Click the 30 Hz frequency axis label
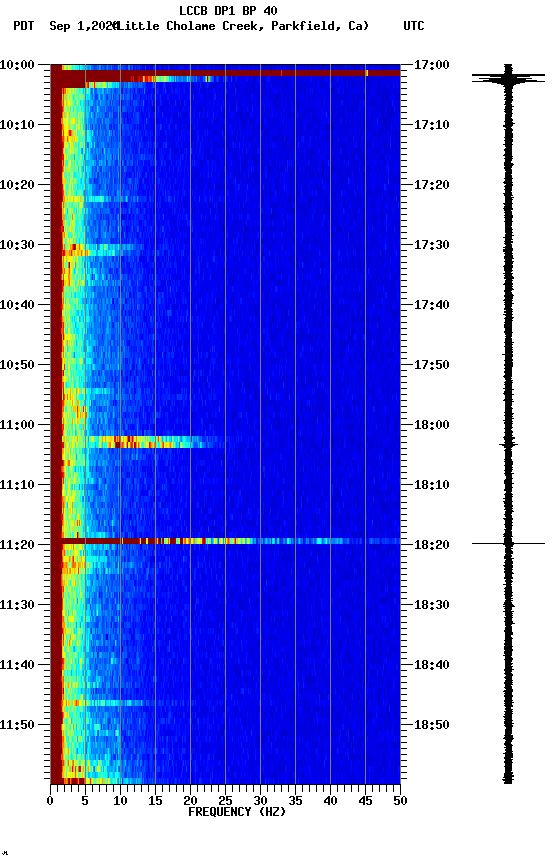This screenshot has width=552, height=864. click(260, 801)
